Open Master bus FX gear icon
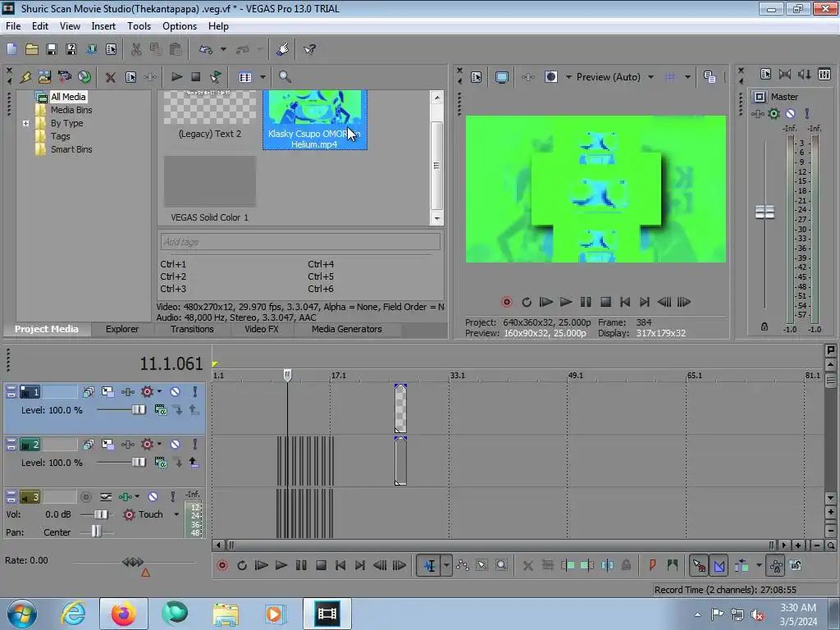Screen dimensions: 840x630 pyautogui.click(x=774, y=113)
